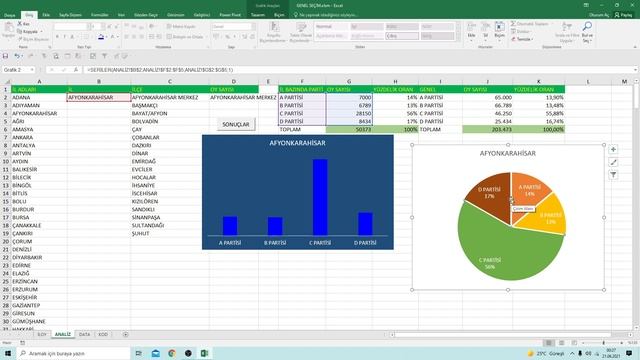
Task: Open the Name Box dropdown showing Grafik 2
Action: tap(32, 70)
